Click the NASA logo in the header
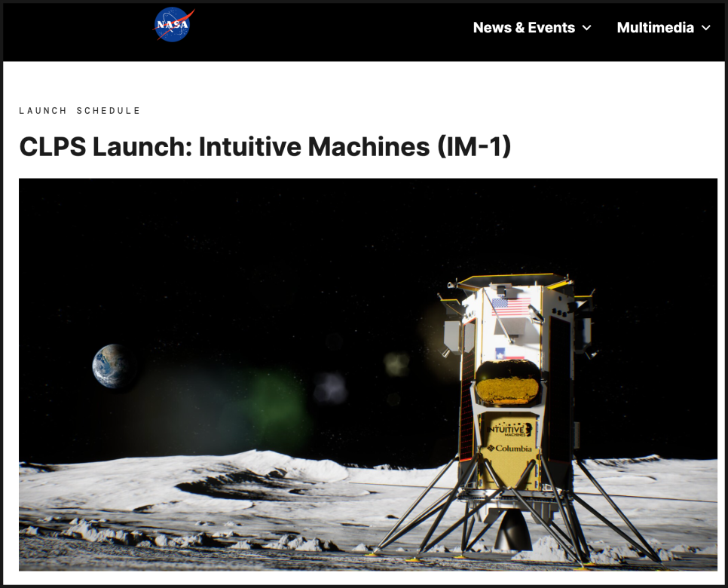Screen dimensions: 728x588 173,26
